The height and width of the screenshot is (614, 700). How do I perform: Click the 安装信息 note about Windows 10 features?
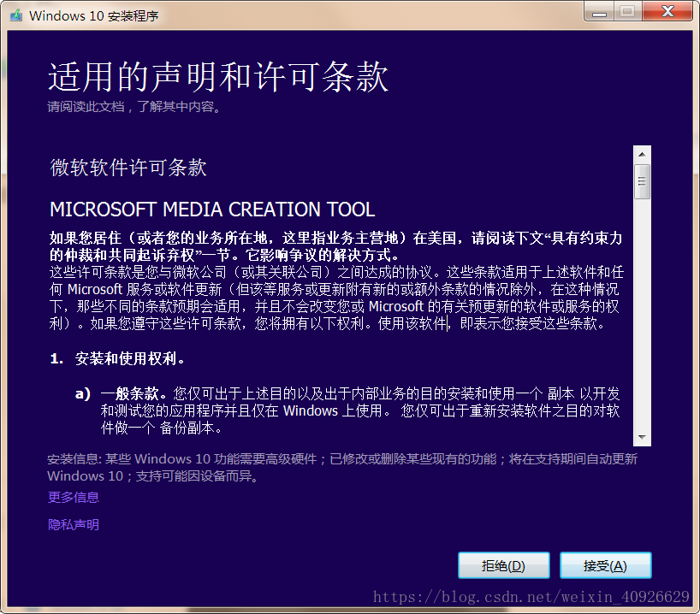342,467
